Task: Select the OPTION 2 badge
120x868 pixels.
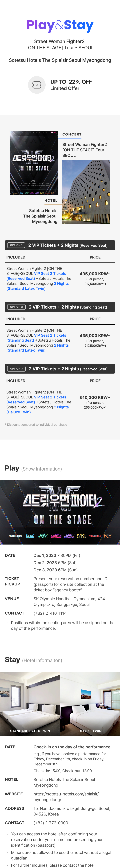Action: pyautogui.click(x=16, y=307)
